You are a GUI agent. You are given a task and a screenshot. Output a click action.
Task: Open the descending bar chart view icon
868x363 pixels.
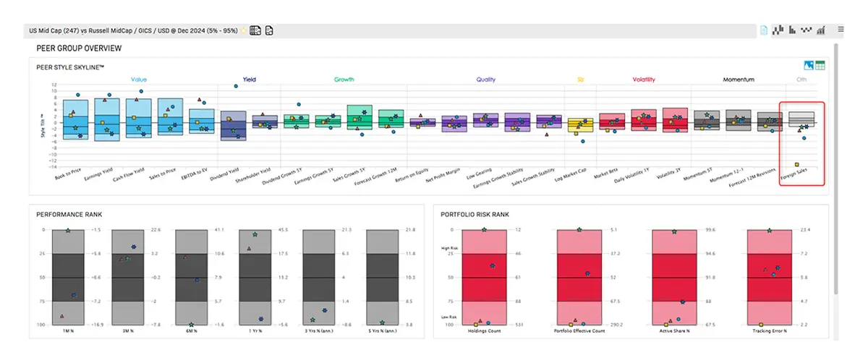coord(793,30)
